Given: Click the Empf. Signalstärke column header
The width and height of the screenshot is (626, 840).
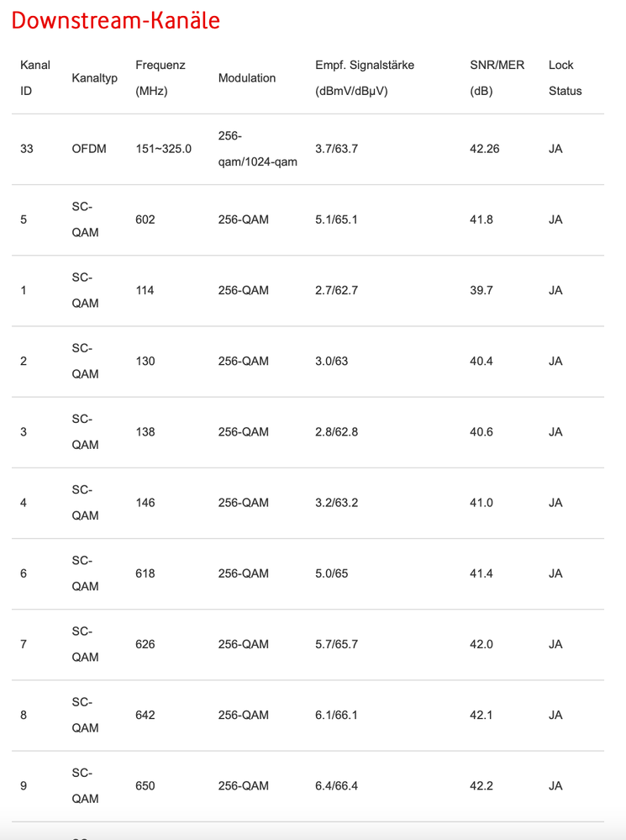Looking at the screenshot, I should (365, 77).
